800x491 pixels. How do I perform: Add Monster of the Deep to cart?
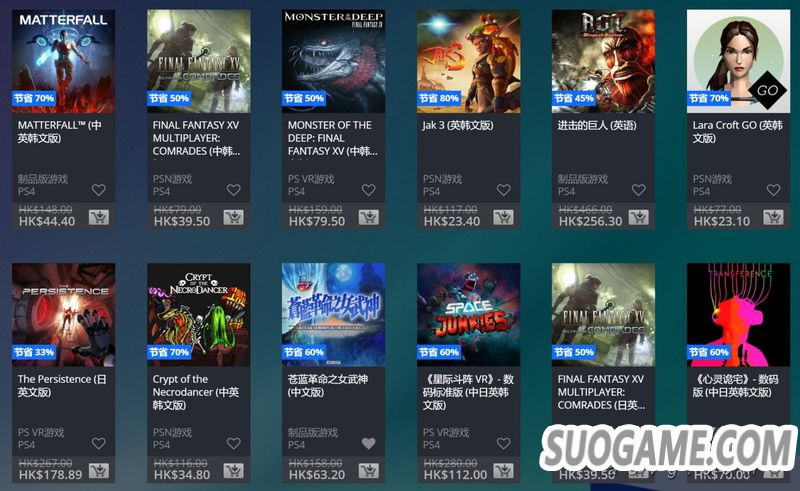click(x=368, y=217)
